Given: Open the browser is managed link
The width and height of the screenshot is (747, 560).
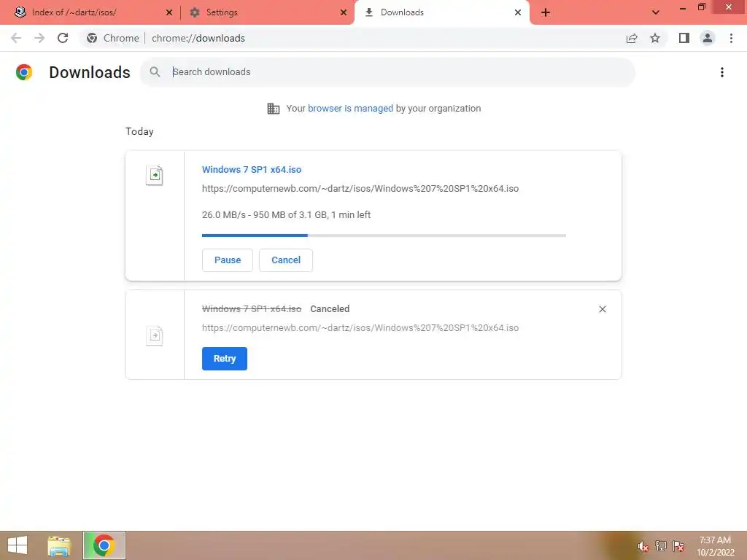Looking at the screenshot, I should tap(350, 109).
